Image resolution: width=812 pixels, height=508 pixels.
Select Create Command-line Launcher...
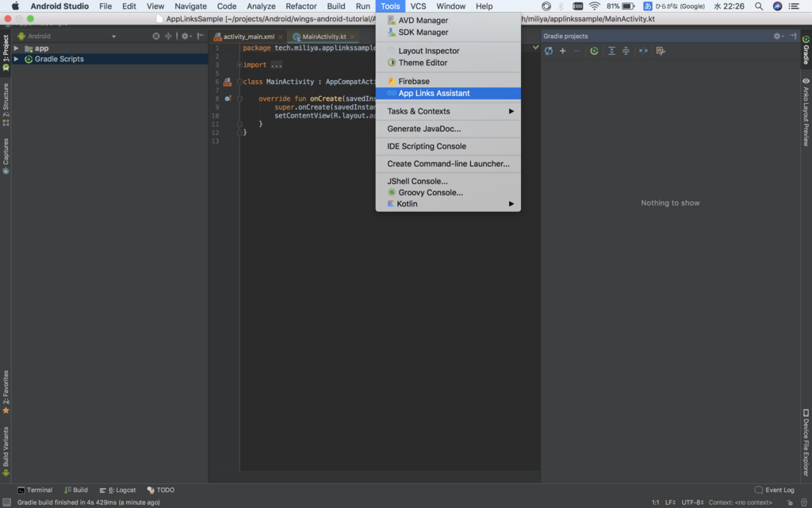(x=448, y=164)
